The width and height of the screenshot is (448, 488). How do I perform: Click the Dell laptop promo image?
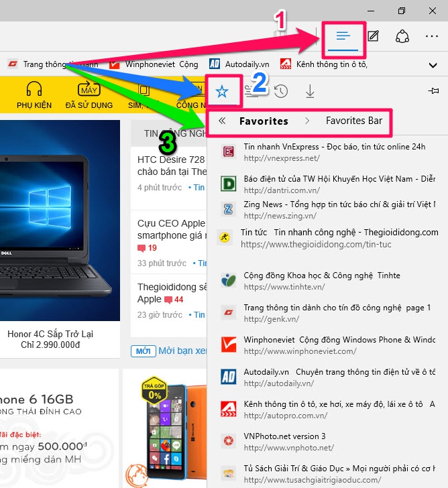pos(60,221)
